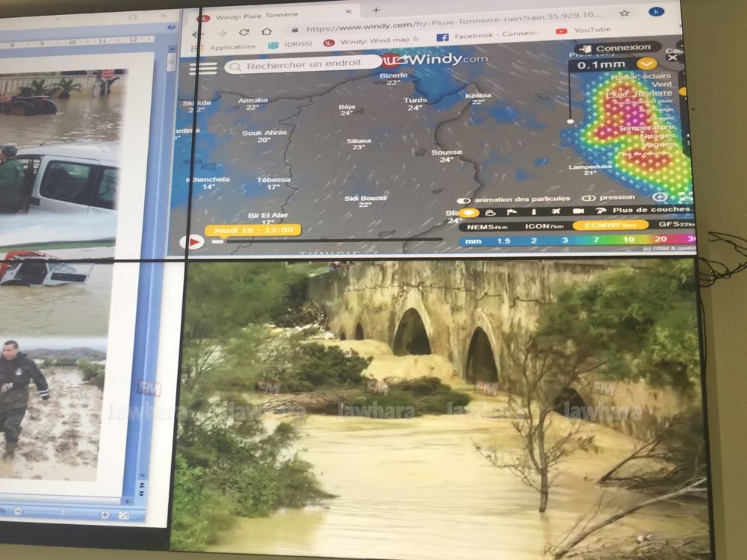This screenshot has height=560, width=747.
Task: Play the Windy forecast animation
Action: point(193,242)
